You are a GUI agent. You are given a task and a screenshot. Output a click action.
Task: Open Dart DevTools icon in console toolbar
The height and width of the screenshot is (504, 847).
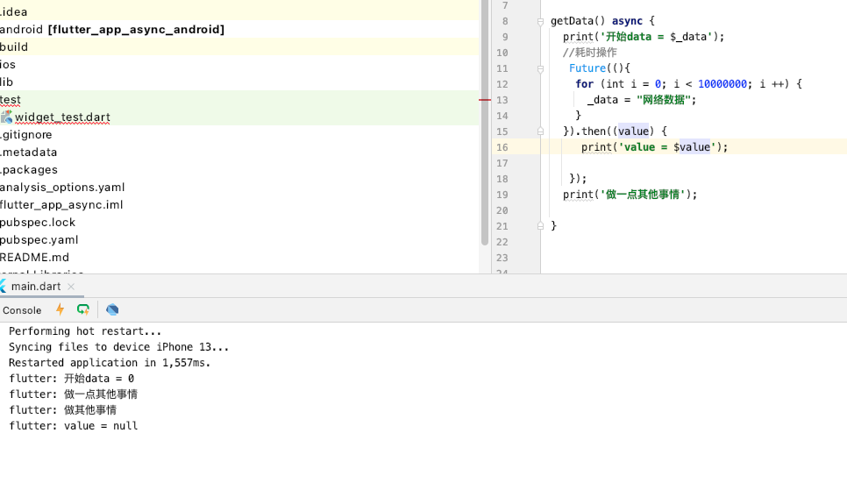[112, 309]
